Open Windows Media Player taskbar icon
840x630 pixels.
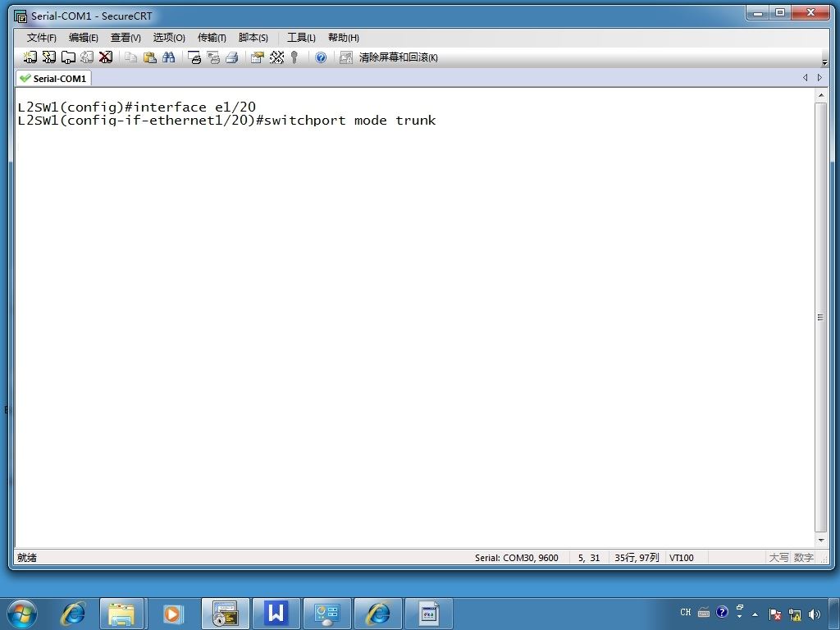(x=172, y=614)
